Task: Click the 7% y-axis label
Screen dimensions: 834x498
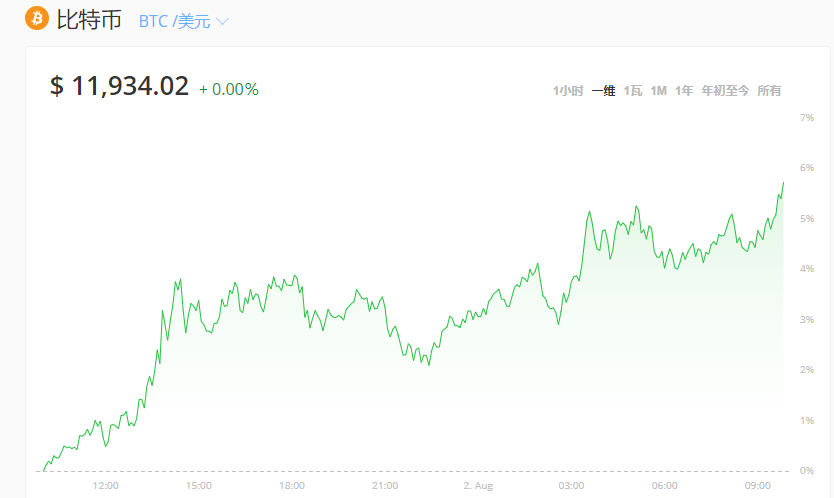Action: [x=807, y=117]
